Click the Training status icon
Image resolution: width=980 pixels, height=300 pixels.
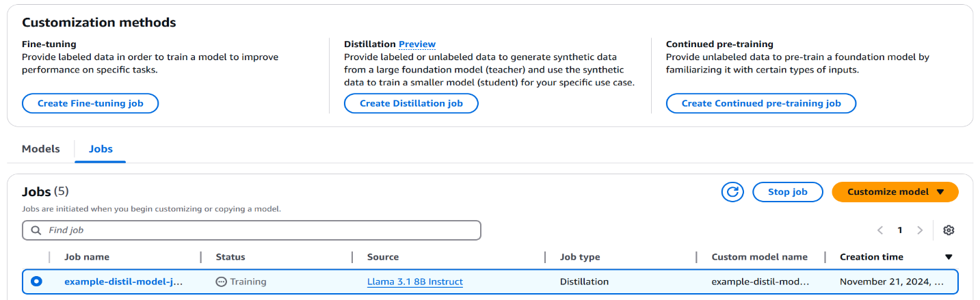coord(221,282)
